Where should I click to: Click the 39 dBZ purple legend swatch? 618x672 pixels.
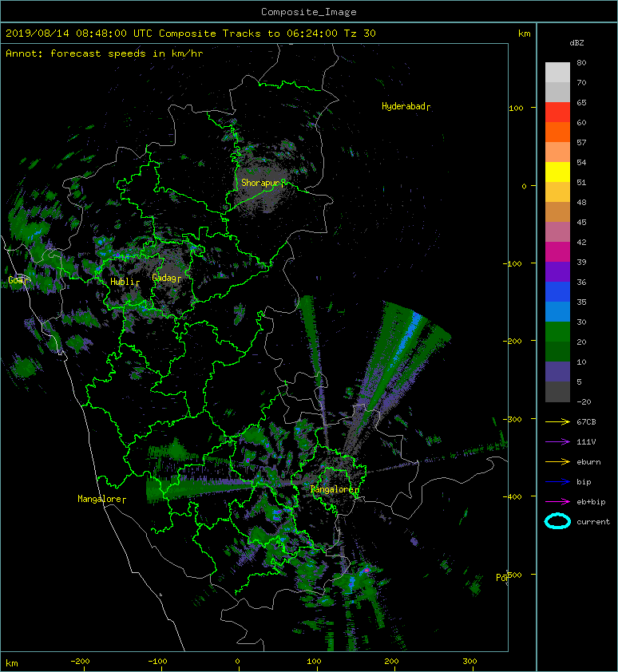[557, 271]
